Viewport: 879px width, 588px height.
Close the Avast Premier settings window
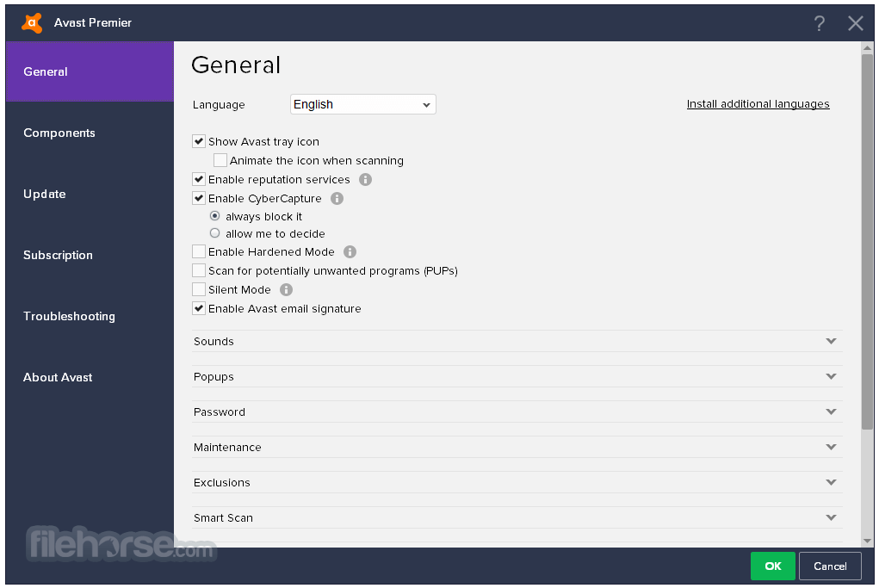tap(856, 23)
